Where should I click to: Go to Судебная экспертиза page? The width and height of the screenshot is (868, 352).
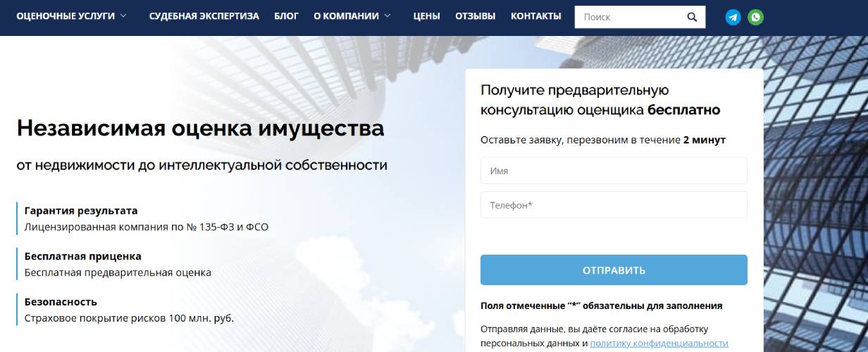pyautogui.click(x=204, y=16)
